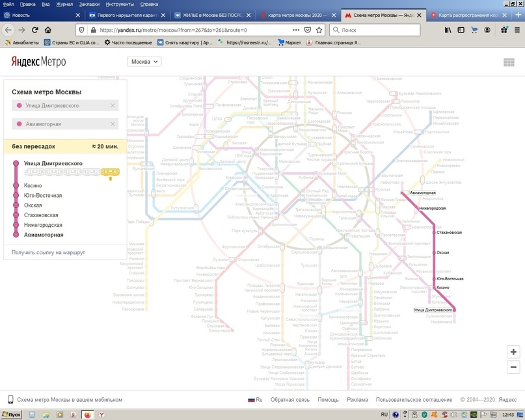
Task: Click the Yandex browser taskbar icon
Action: pyautogui.click(x=101, y=415)
